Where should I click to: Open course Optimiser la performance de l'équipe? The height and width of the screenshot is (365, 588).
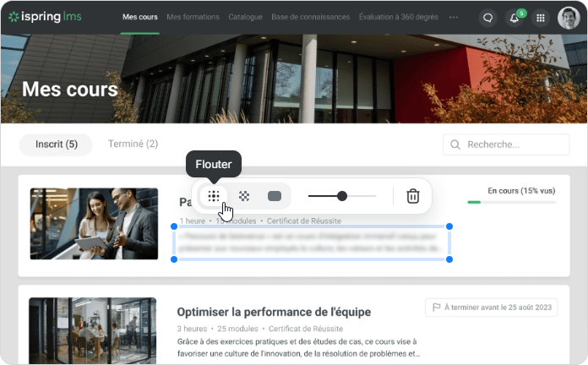click(274, 312)
